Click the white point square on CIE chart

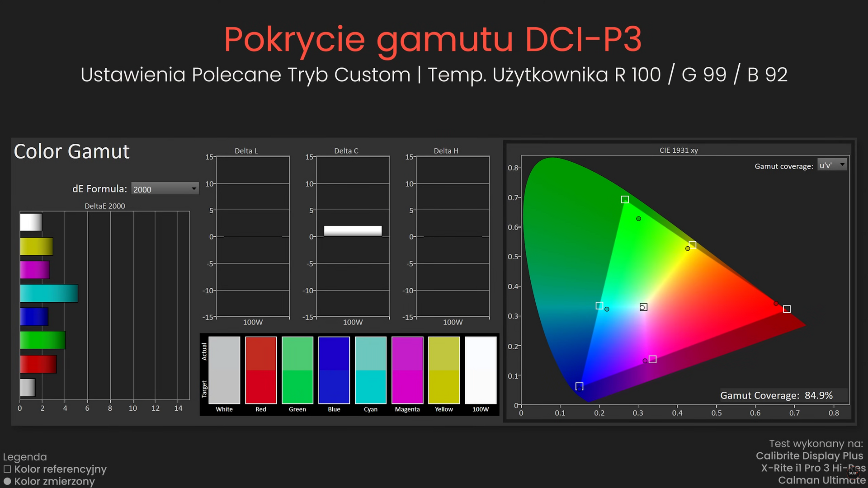click(x=644, y=307)
